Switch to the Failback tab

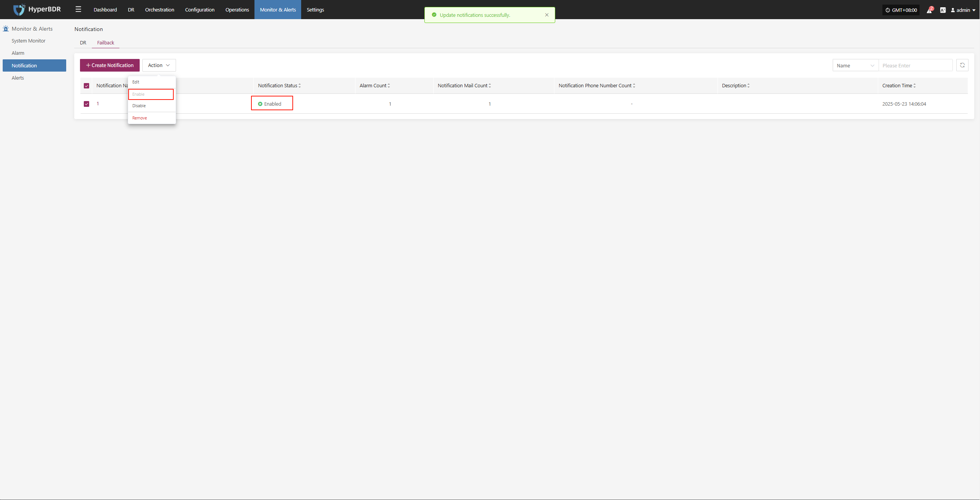tap(106, 42)
